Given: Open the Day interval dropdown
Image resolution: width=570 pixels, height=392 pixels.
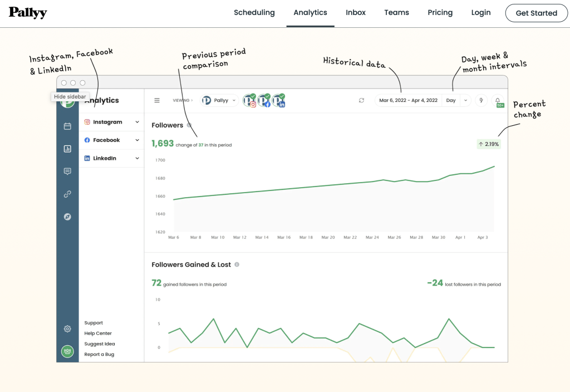Looking at the screenshot, I should click(456, 100).
